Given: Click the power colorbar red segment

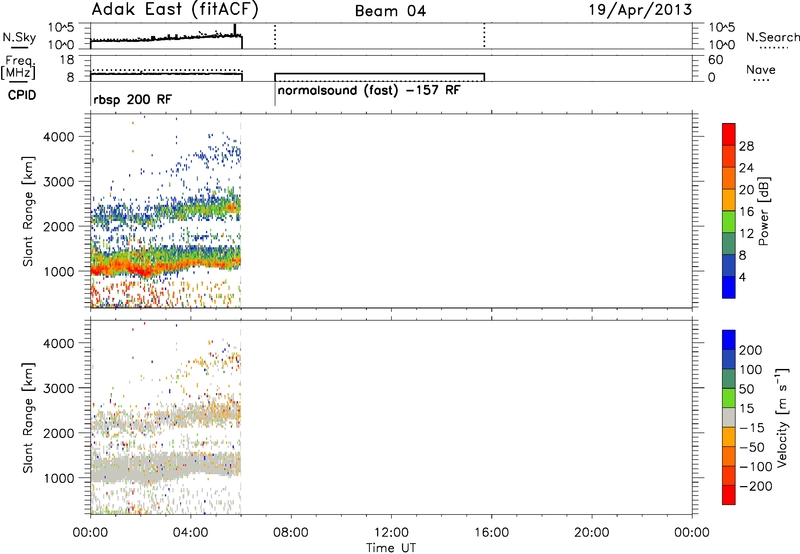Looking at the screenshot, I should (729, 135).
